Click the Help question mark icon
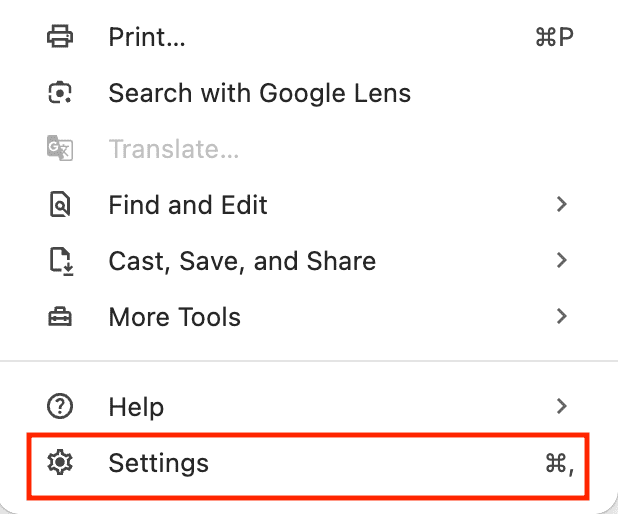The image size is (618, 514). pyautogui.click(x=60, y=407)
